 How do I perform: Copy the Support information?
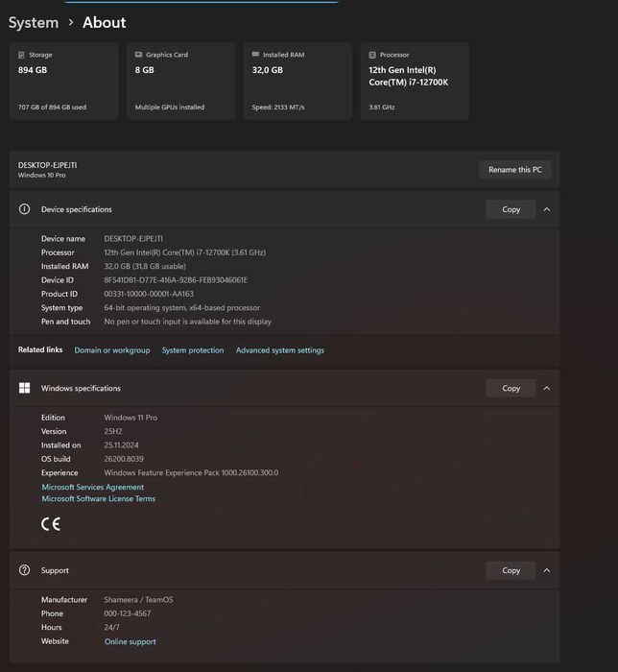click(x=511, y=570)
